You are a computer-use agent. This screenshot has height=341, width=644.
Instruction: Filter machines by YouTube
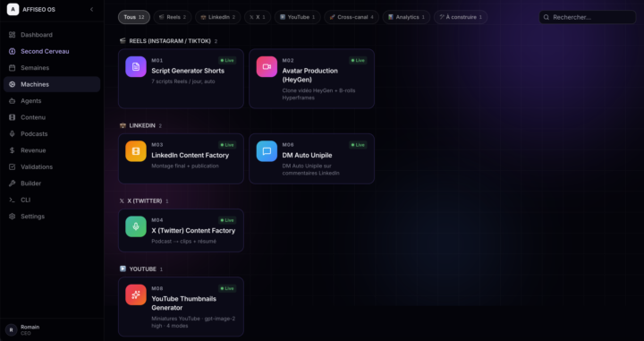pos(297,17)
